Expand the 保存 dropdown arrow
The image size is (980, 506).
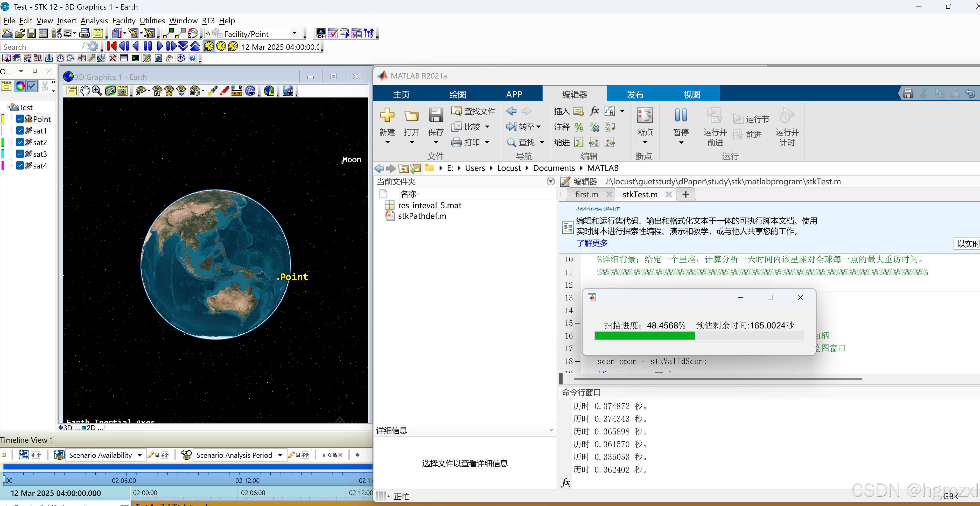click(436, 143)
